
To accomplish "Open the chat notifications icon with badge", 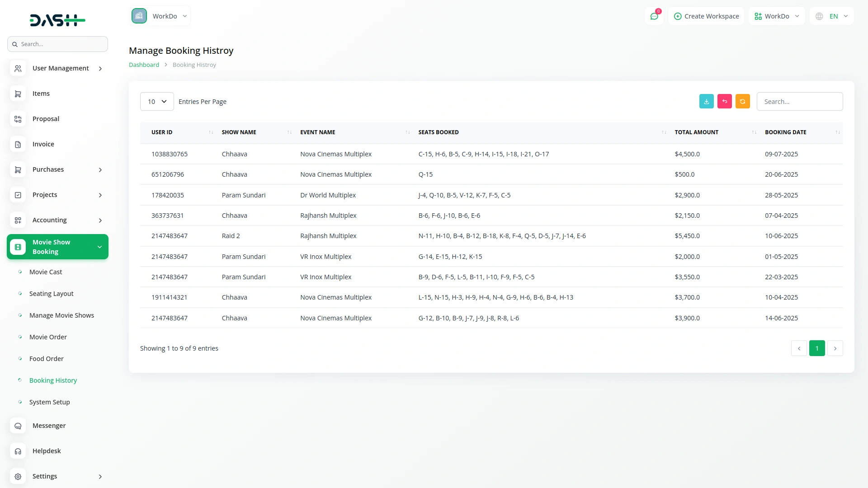I will (x=654, y=16).
